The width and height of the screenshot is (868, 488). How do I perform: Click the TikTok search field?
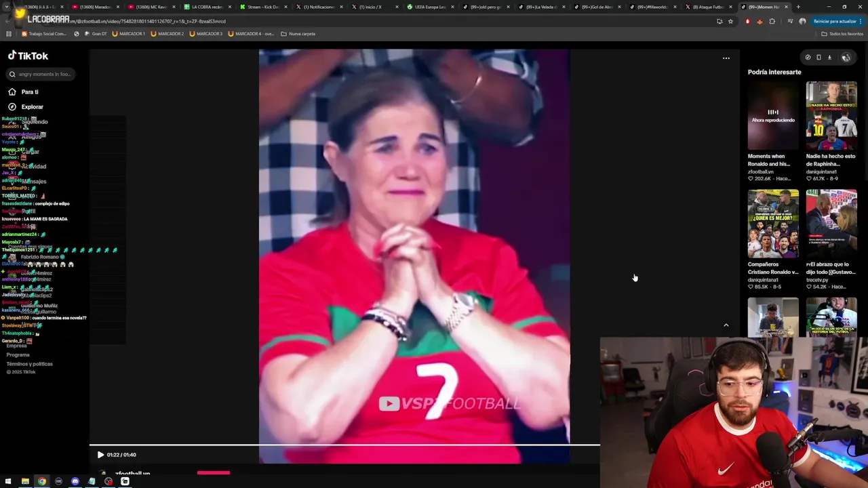[41, 74]
